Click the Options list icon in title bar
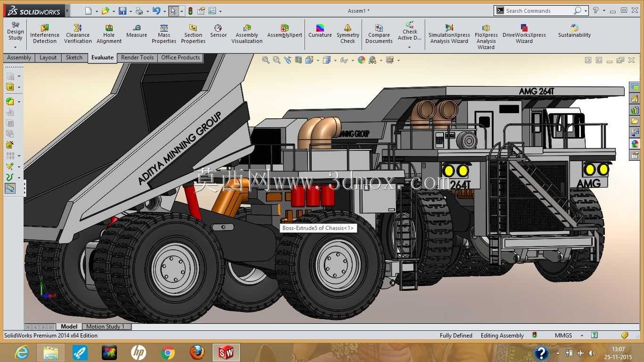 [x=212, y=11]
